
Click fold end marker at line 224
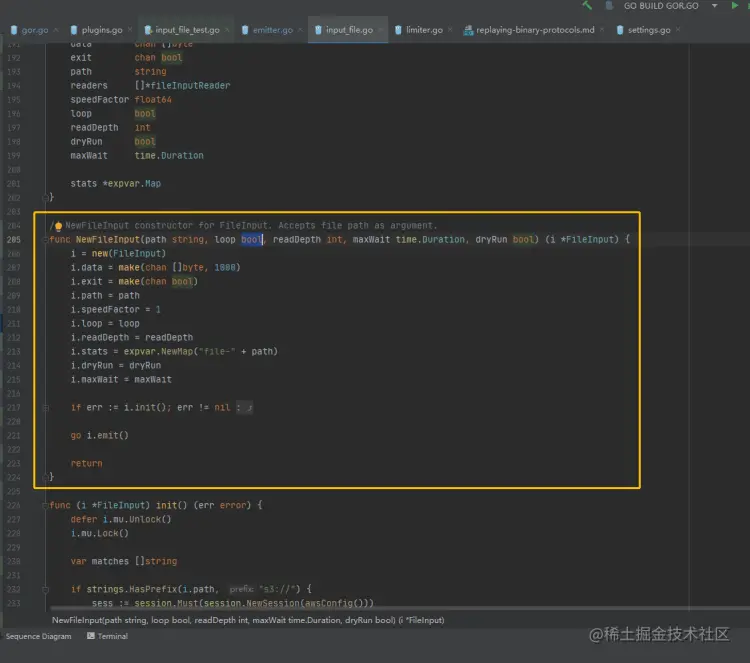click(45, 477)
